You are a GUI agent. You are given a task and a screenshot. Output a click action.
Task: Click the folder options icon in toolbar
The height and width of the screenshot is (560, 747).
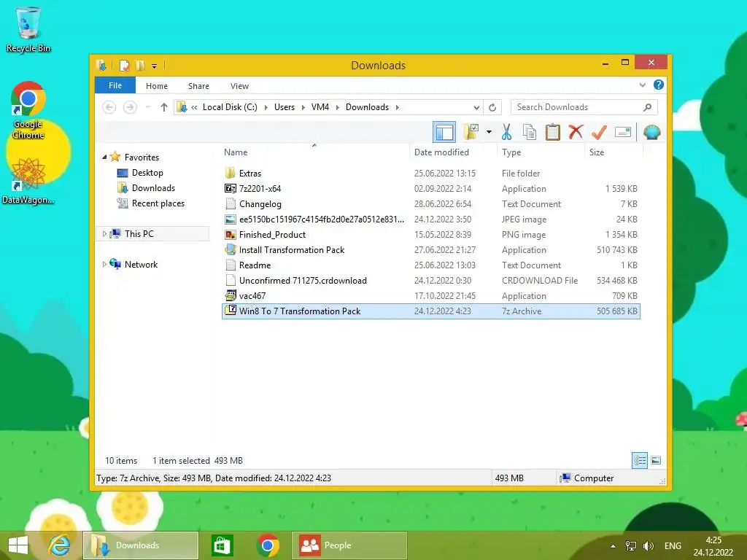[x=471, y=132]
